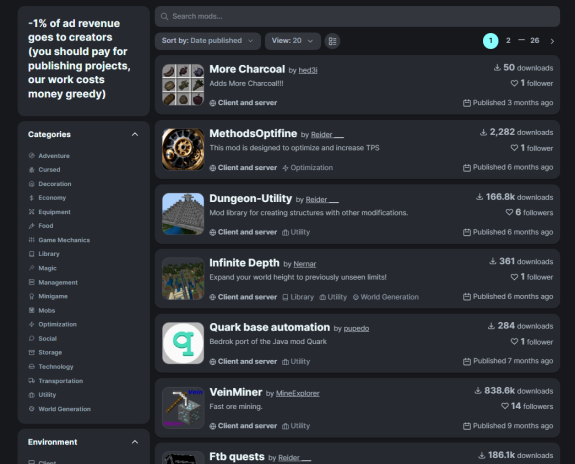575x464 pixels.
Task: Go to page 2
Action: coord(508,41)
